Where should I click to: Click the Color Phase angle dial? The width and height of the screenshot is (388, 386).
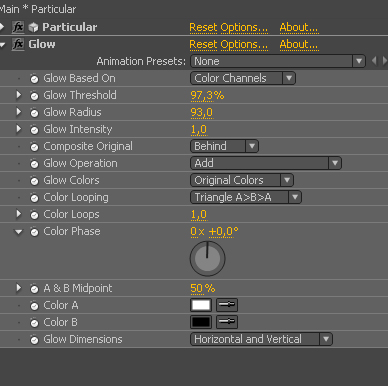207,259
